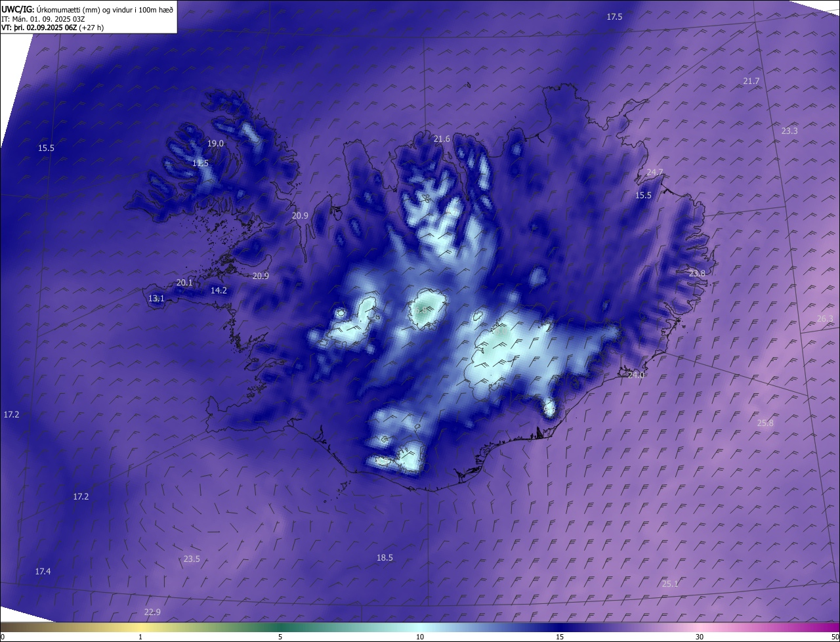The width and height of the screenshot is (840, 642).
Task: Click the title 'UWC/IG: Úrkomumætti (mm) og vindur'
Action: pos(87,9)
